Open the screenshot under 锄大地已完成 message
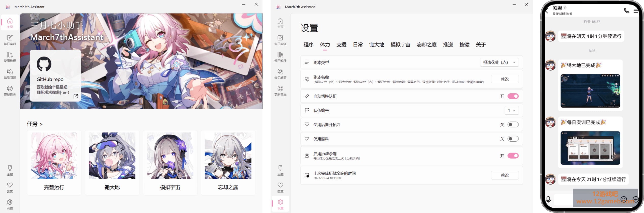Screen dimensions: 644x213 590,91
